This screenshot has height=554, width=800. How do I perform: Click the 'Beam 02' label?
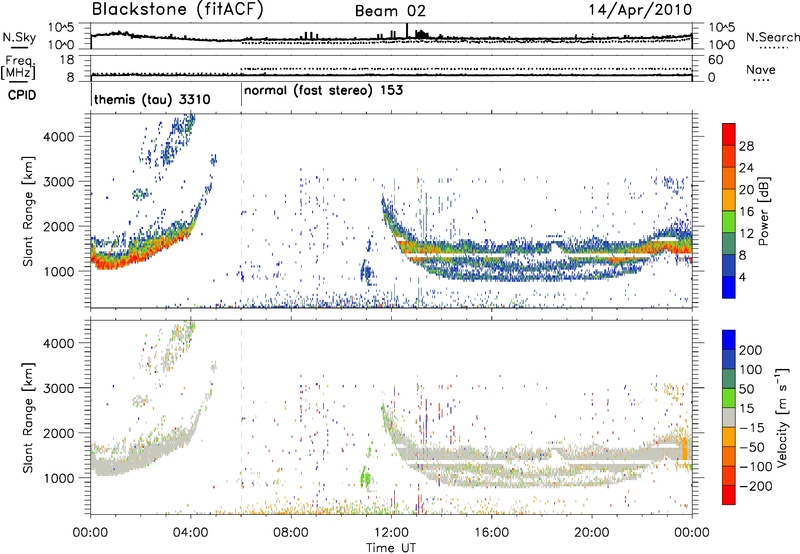(390, 11)
